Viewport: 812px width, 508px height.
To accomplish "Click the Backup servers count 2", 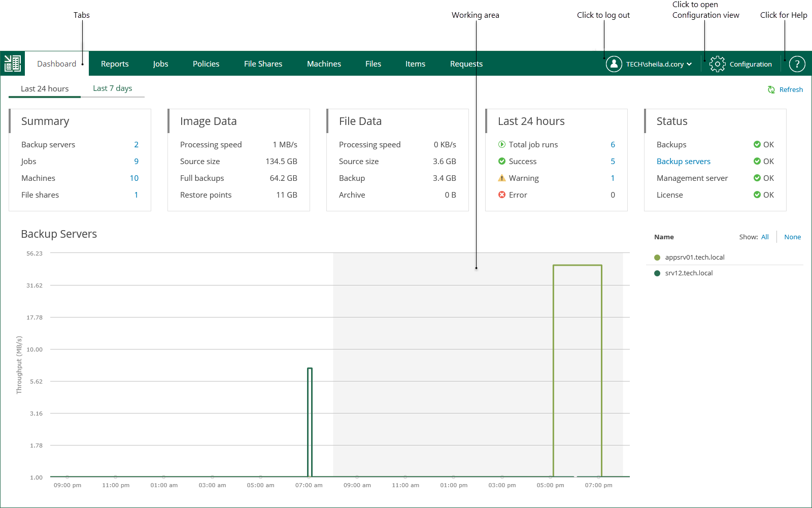I will click(136, 144).
